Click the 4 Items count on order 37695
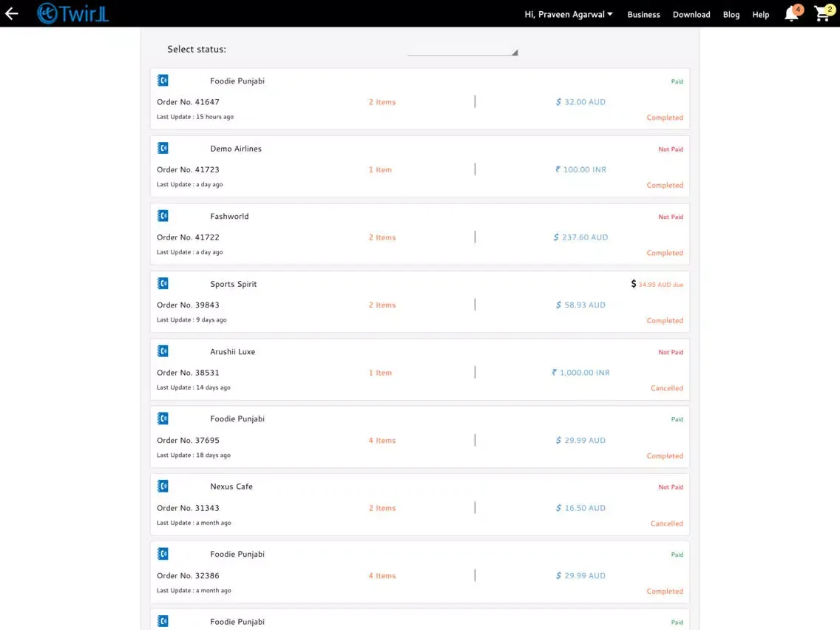The height and width of the screenshot is (630, 840). [x=382, y=441]
